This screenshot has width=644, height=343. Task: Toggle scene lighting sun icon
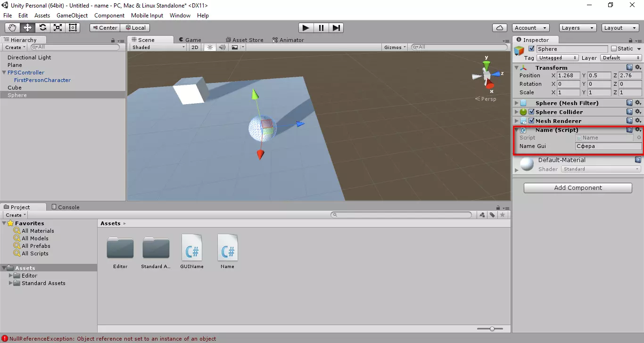210,47
